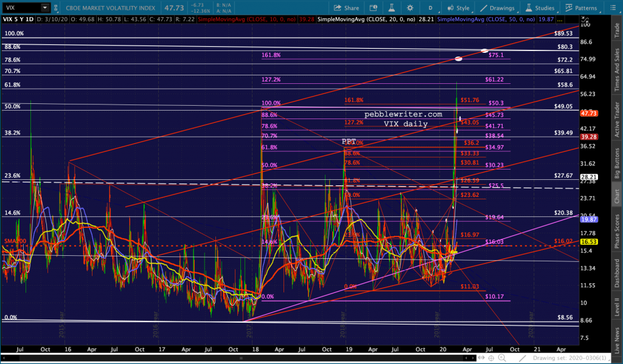Click the crosshair icon at bottom
The height and width of the screenshot is (364, 623).
click(x=491, y=358)
